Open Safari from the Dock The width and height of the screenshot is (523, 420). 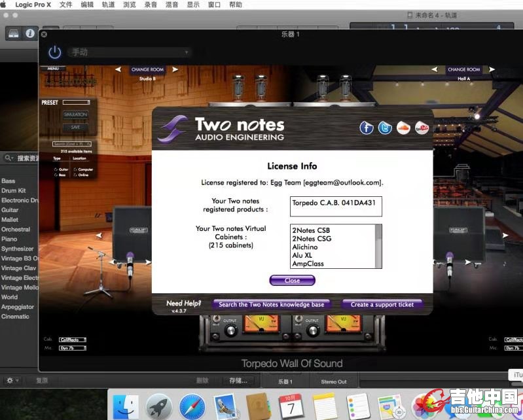(192, 406)
